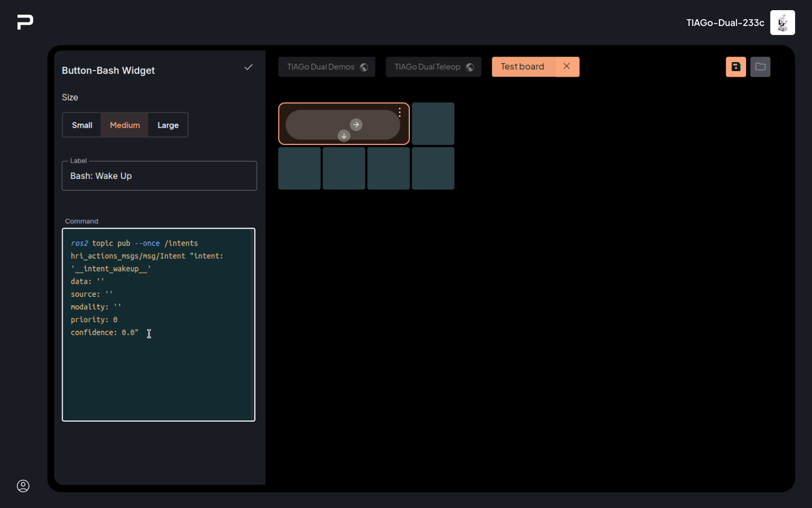Click the Label field containing Bash: Wake Up
Viewport: 812px width, 508px height.
pos(159,176)
